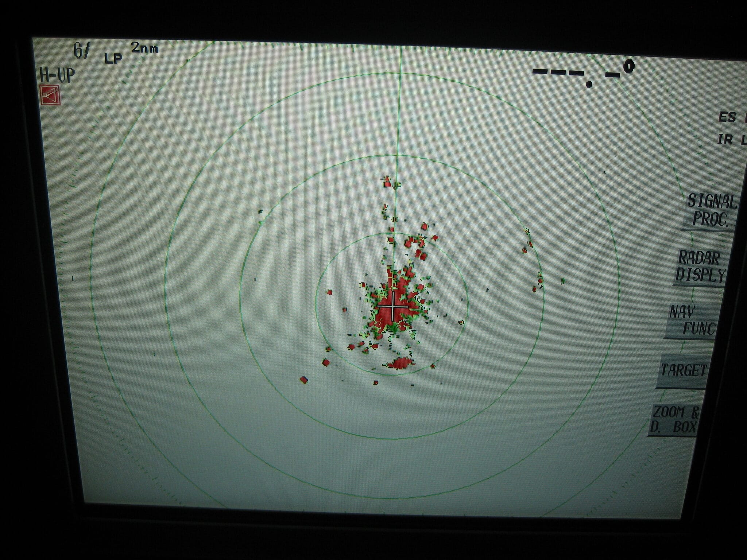
Task: Click the H-UP heading mode label
Action: 57,76
